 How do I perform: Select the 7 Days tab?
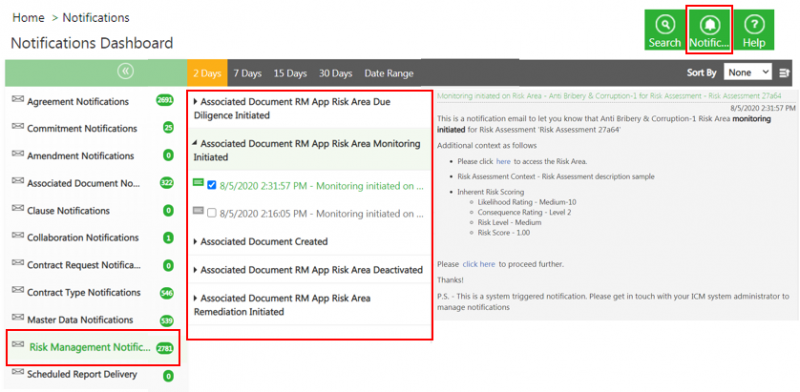(x=247, y=74)
